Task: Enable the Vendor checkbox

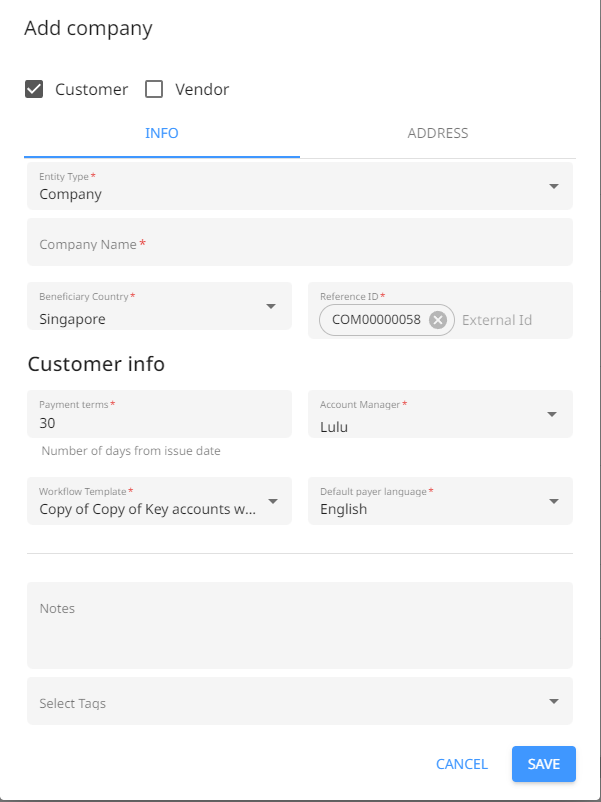Action: point(154,90)
